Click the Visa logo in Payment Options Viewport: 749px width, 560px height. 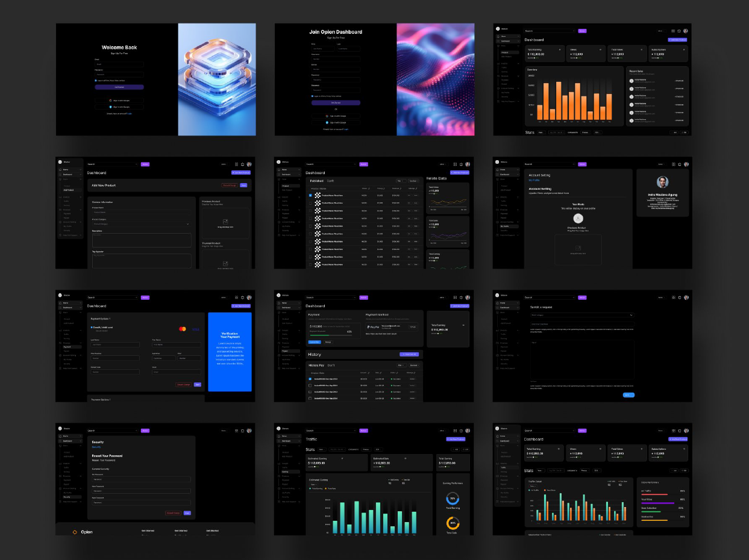(196, 329)
